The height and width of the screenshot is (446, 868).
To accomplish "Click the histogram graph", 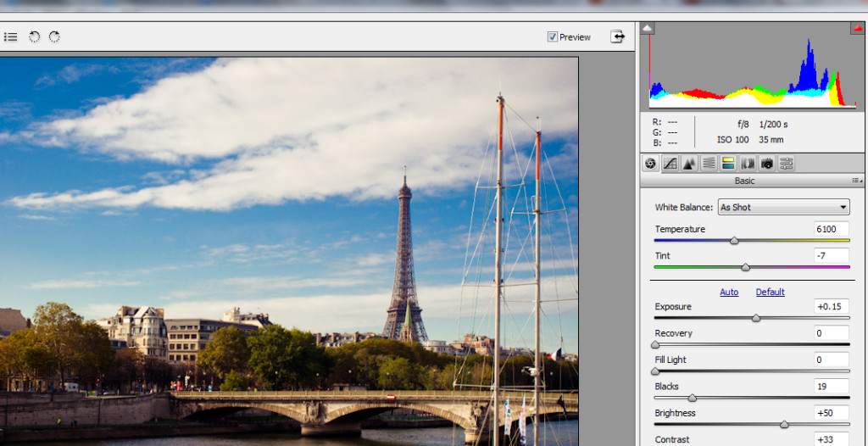I will pyautogui.click(x=753, y=72).
